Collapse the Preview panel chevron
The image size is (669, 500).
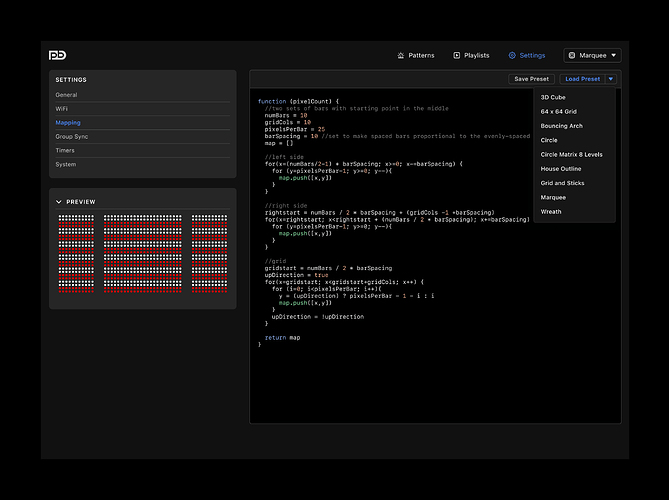point(59,202)
